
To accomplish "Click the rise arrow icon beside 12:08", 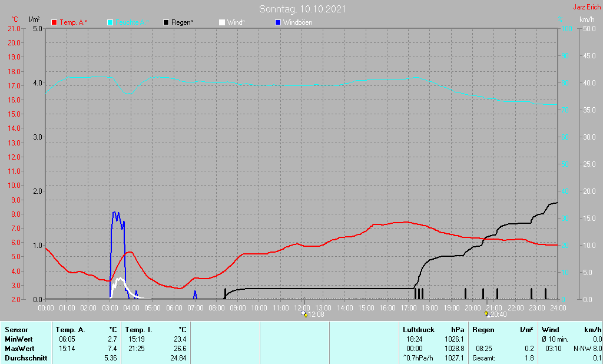I will [304, 315].
